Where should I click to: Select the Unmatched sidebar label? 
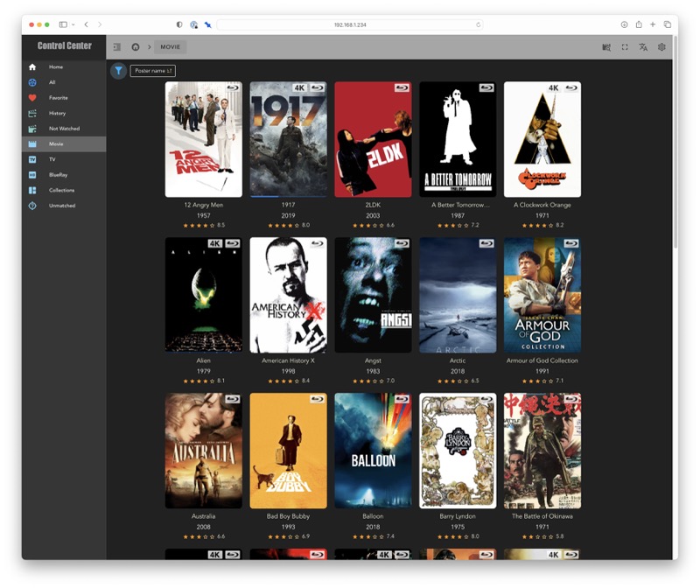click(x=62, y=206)
